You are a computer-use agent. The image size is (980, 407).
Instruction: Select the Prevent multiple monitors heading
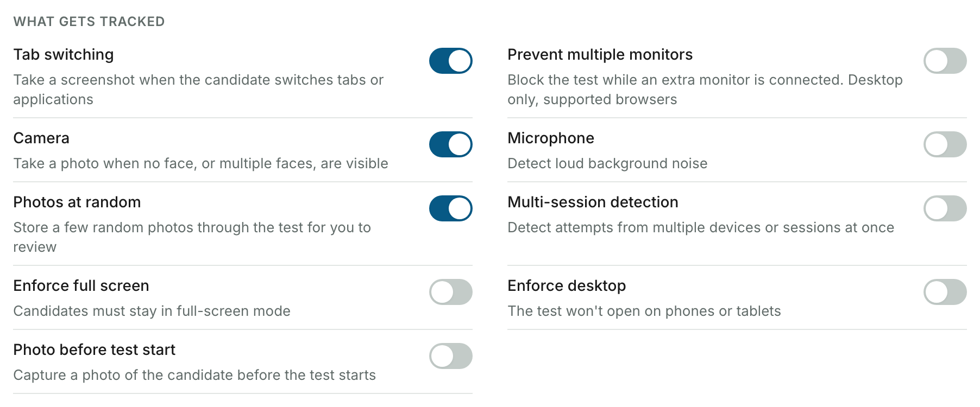600,55
